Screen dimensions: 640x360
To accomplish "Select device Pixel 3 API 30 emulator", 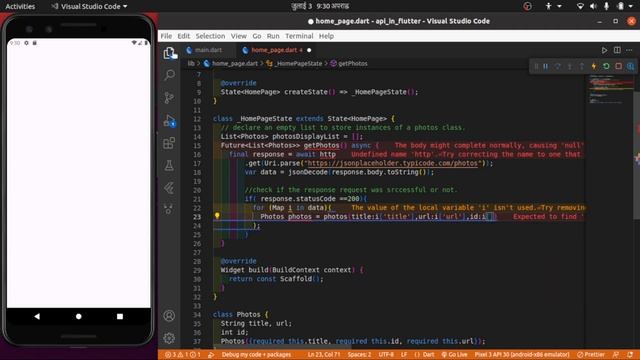I will click(522, 355).
